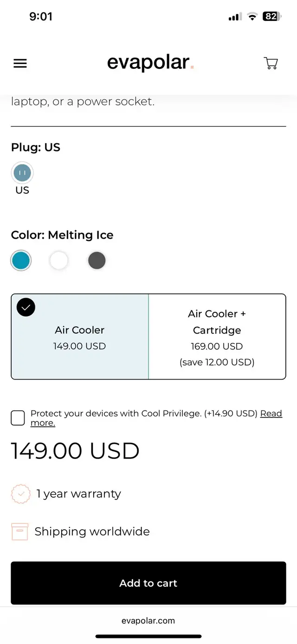
Task: Choose the Melting Ice blue color
Action: 21,261
